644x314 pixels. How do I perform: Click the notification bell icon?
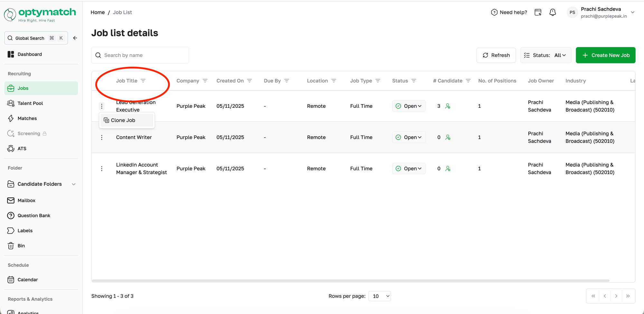point(553,12)
